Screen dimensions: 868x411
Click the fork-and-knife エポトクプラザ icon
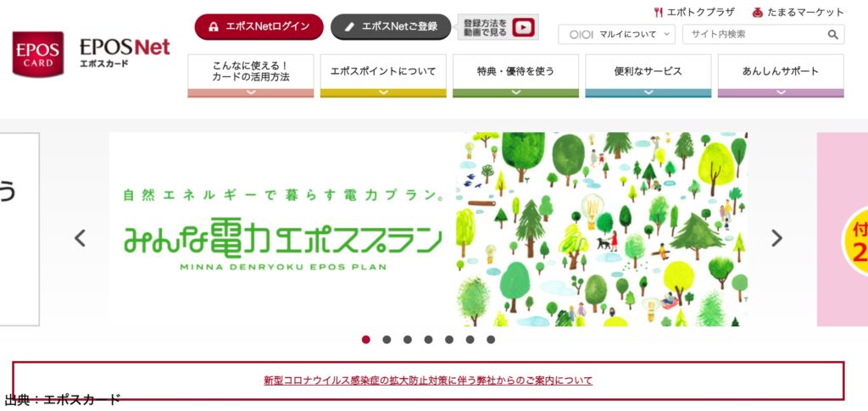point(658,12)
